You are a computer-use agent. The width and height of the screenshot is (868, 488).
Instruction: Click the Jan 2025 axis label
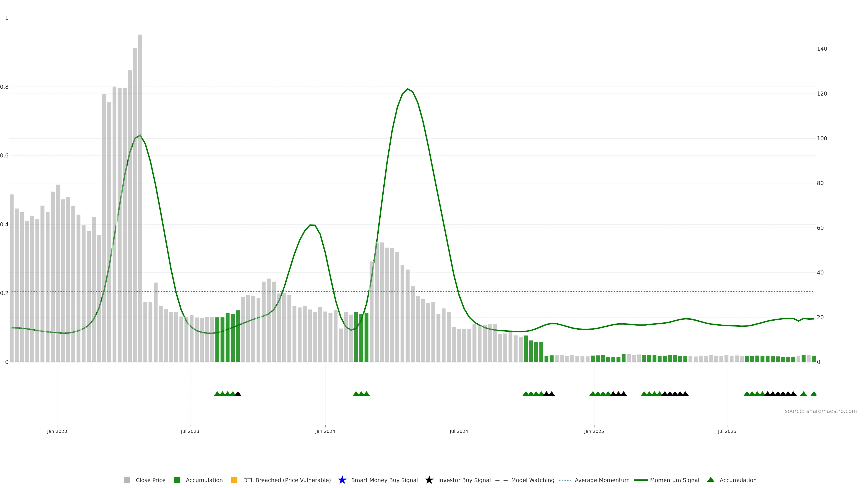(594, 431)
